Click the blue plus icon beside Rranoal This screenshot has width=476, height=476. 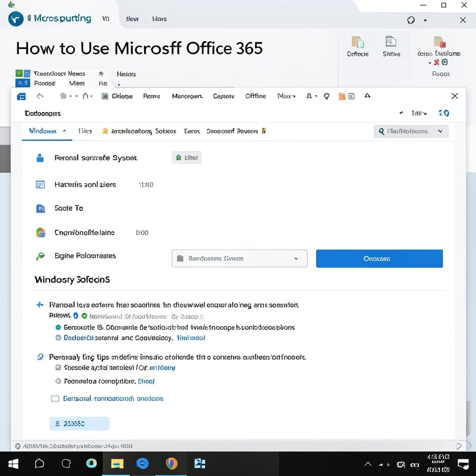40,304
